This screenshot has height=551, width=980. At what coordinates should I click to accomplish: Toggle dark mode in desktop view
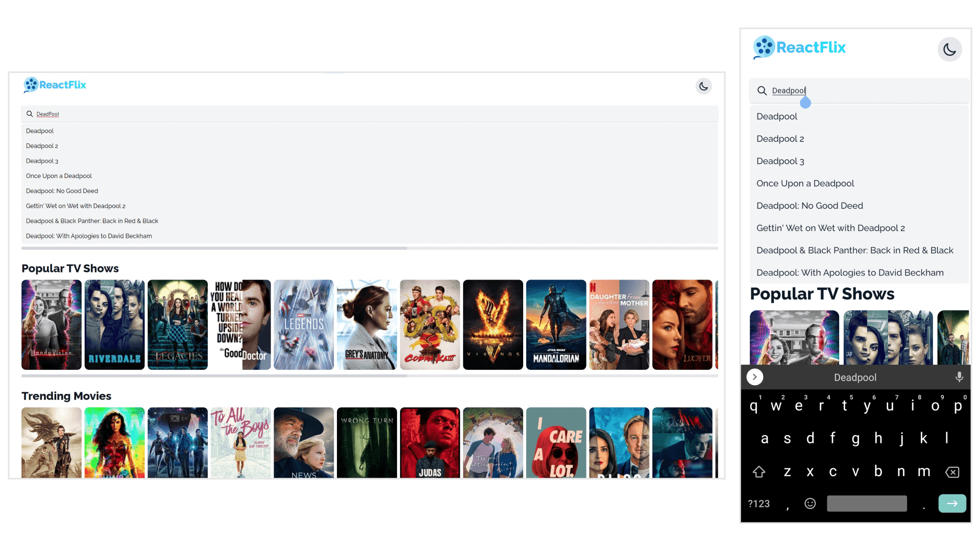tap(703, 86)
